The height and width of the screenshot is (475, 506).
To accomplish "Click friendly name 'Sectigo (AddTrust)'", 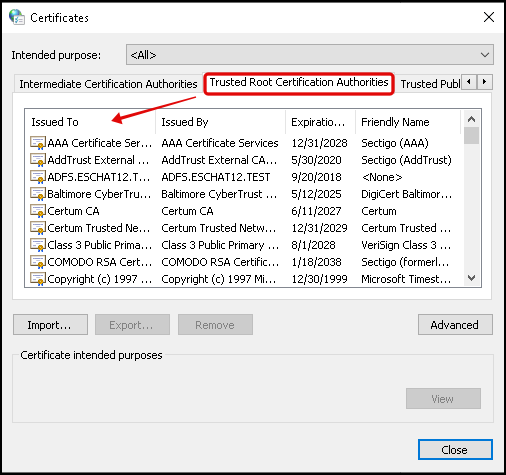I will pos(406,160).
